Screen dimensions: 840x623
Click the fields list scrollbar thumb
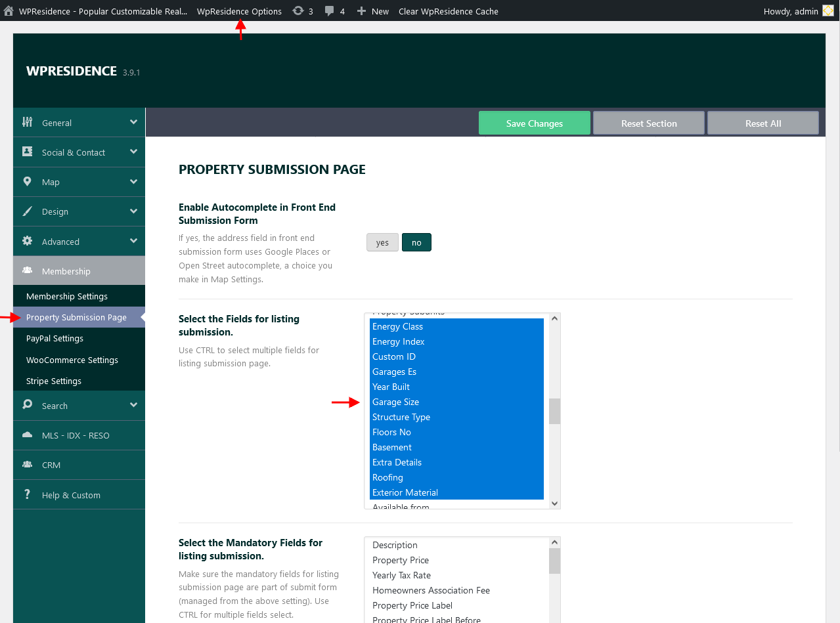click(x=555, y=411)
